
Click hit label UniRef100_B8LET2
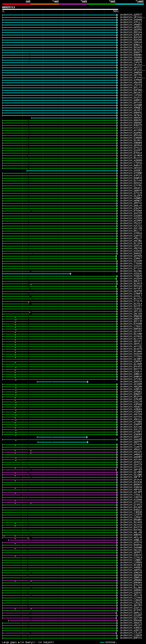[x=131, y=281]
